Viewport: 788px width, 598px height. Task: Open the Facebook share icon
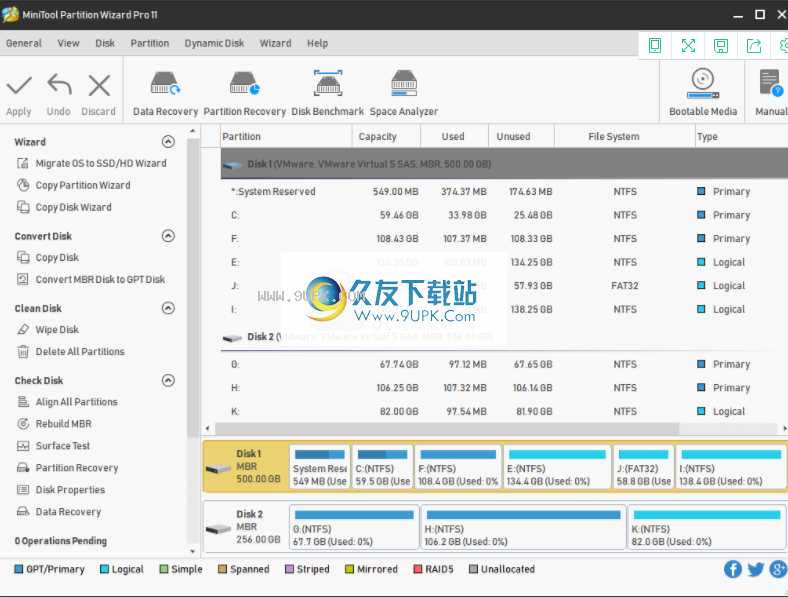tap(733, 569)
